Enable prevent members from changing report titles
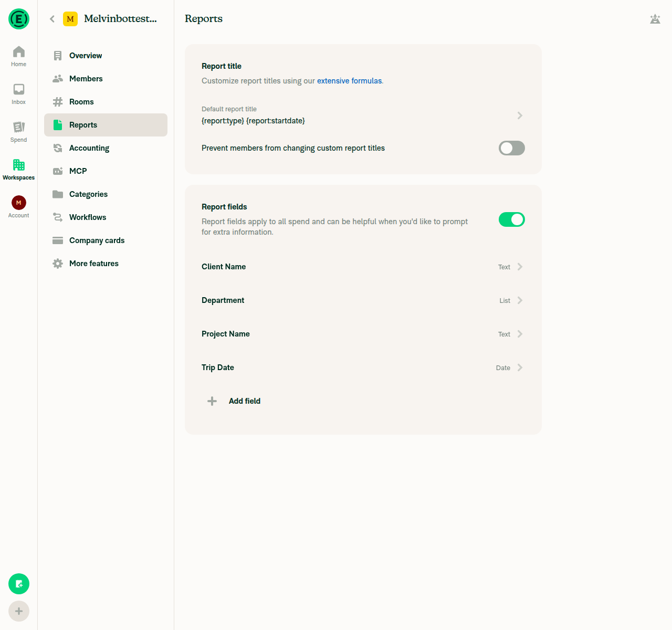This screenshot has height=630, width=672. pyautogui.click(x=512, y=148)
